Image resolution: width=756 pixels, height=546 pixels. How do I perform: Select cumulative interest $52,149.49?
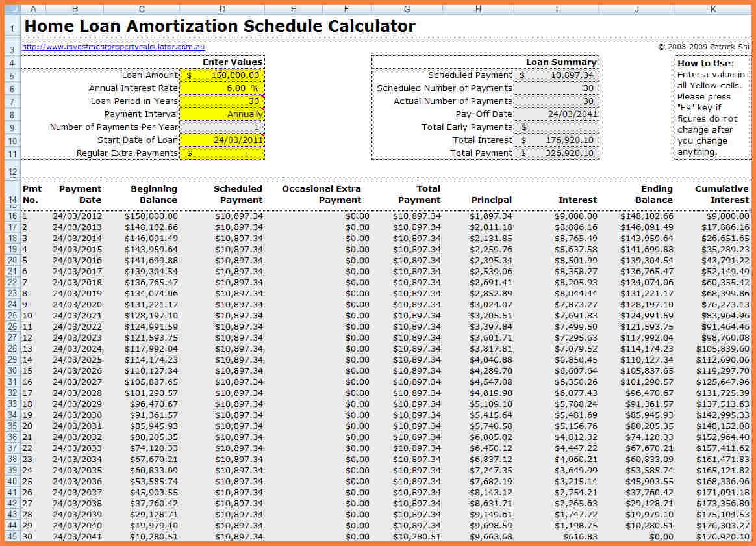click(725, 272)
